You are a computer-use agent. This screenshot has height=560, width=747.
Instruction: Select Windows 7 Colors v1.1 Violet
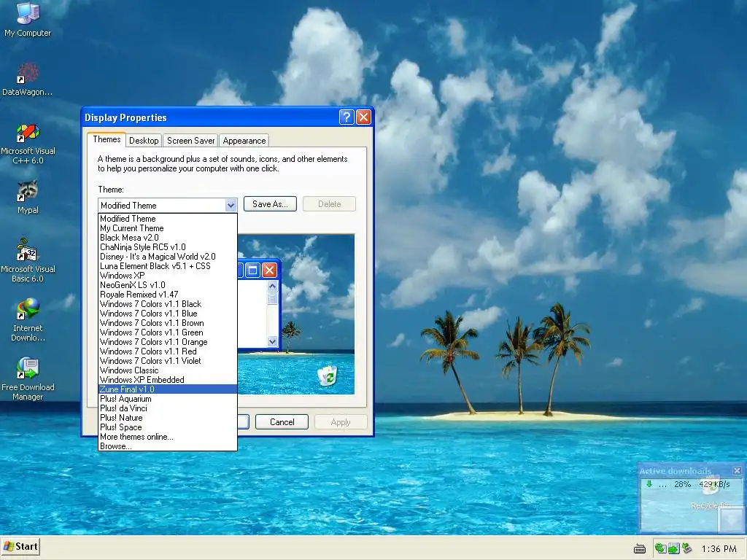pos(168,361)
